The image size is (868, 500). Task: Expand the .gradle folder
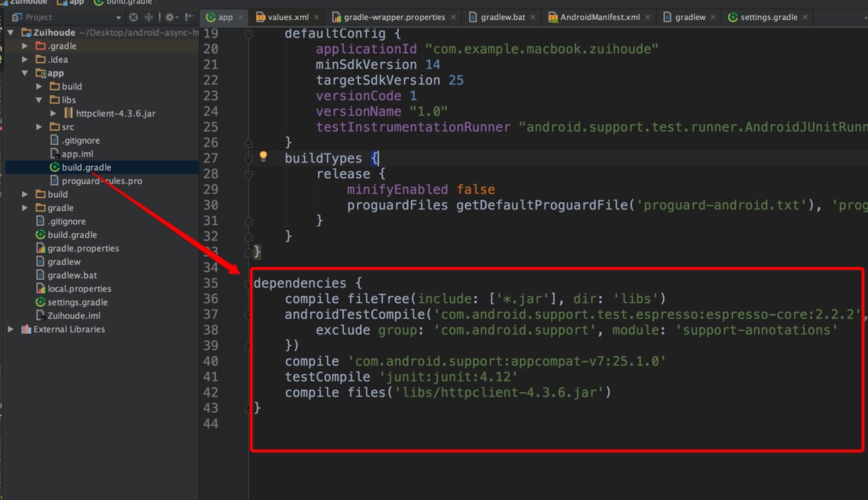point(25,46)
